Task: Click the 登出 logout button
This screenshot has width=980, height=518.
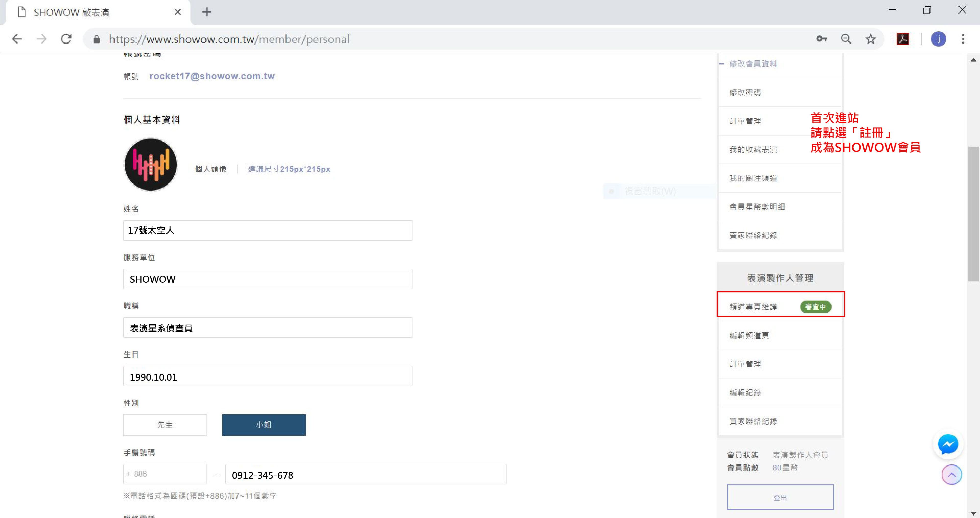Action: (x=780, y=497)
